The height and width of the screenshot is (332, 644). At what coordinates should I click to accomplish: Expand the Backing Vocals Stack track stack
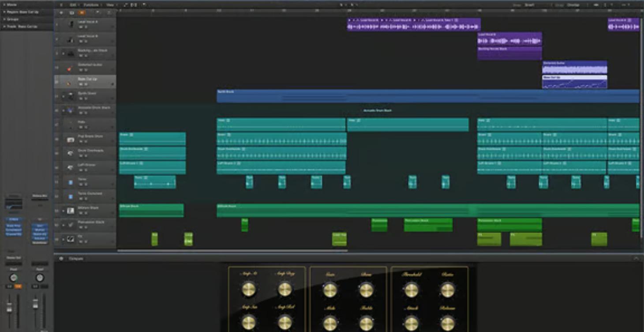pyautogui.click(x=64, y=53)
